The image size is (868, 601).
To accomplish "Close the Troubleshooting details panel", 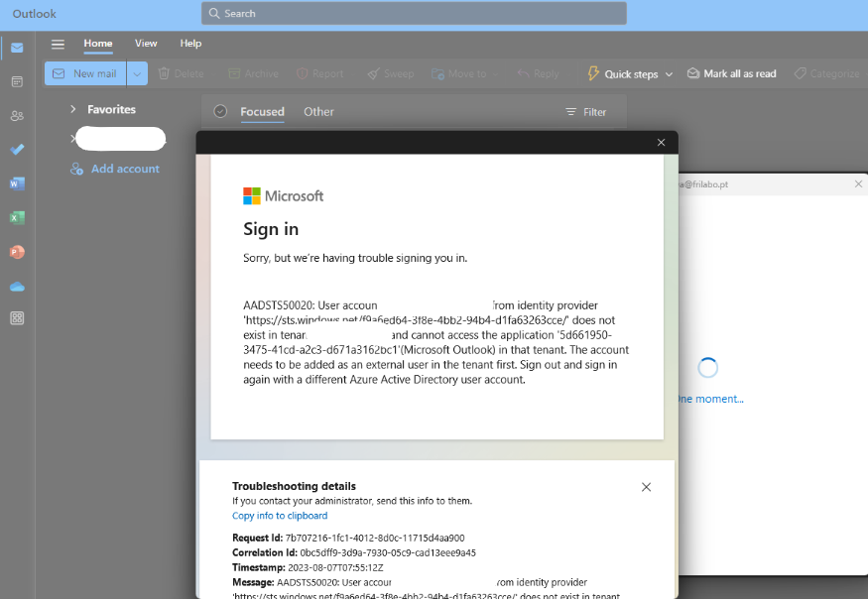I will point(646,487).
